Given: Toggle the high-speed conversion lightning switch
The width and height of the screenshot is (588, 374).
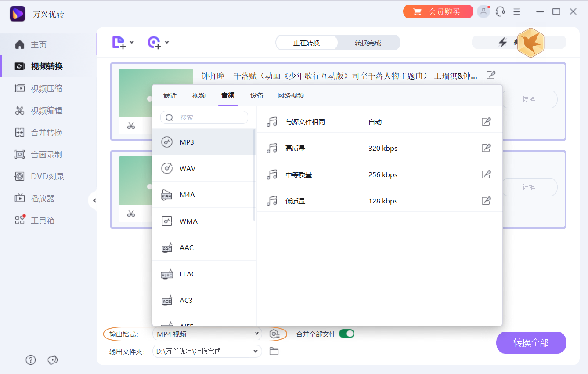Looking at the screenshot, I should pos(502,42).
